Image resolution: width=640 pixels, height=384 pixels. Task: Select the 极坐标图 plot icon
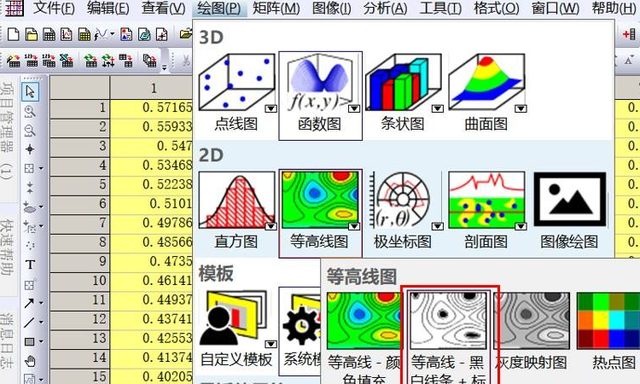click(x=403, y=200)
